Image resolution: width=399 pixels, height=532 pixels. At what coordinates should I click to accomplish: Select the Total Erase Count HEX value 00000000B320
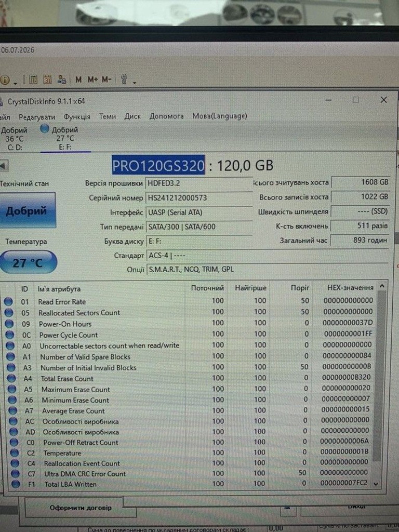347,377
